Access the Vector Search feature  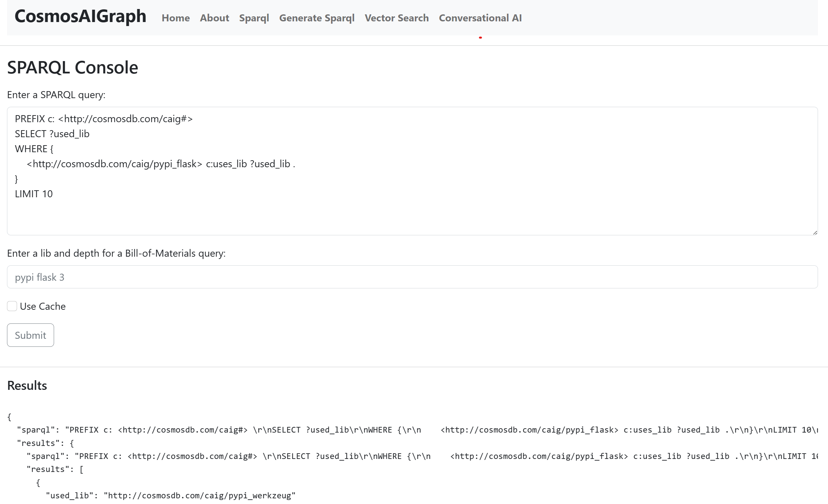click(x=397, y=18)
